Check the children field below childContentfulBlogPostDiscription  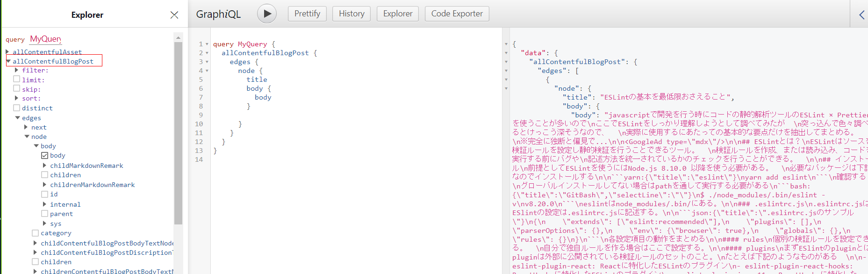click(x=36, y=262)
